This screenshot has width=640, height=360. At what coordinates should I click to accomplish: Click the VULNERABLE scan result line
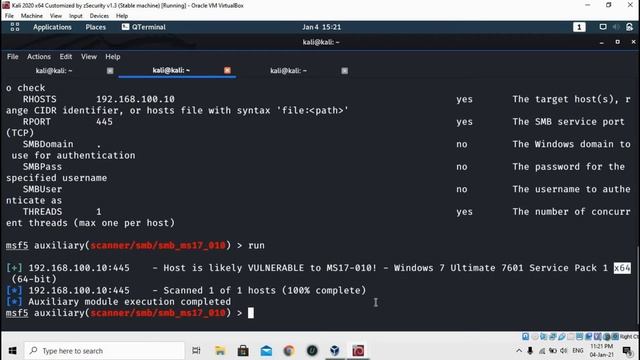(x=318, y=268)
